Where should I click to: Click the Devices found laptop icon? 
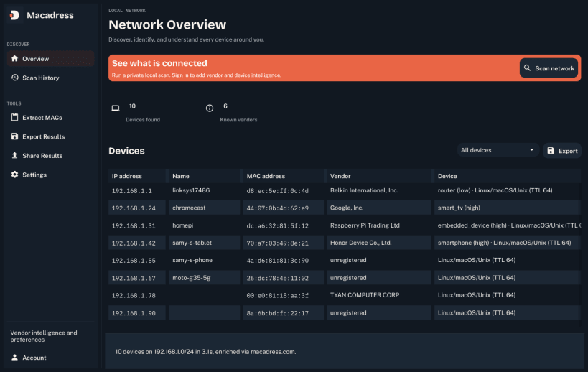(116, 108)
